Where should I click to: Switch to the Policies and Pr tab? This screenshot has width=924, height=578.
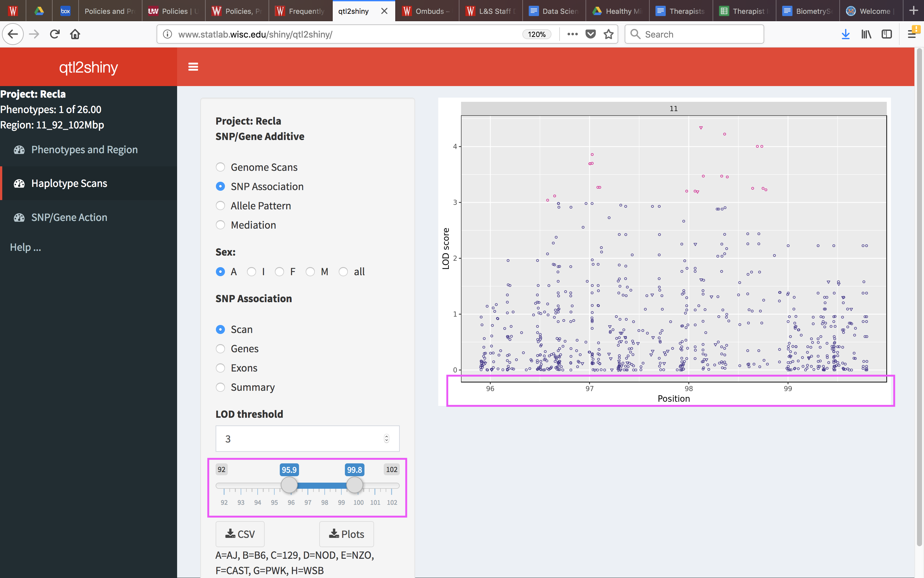110,11
